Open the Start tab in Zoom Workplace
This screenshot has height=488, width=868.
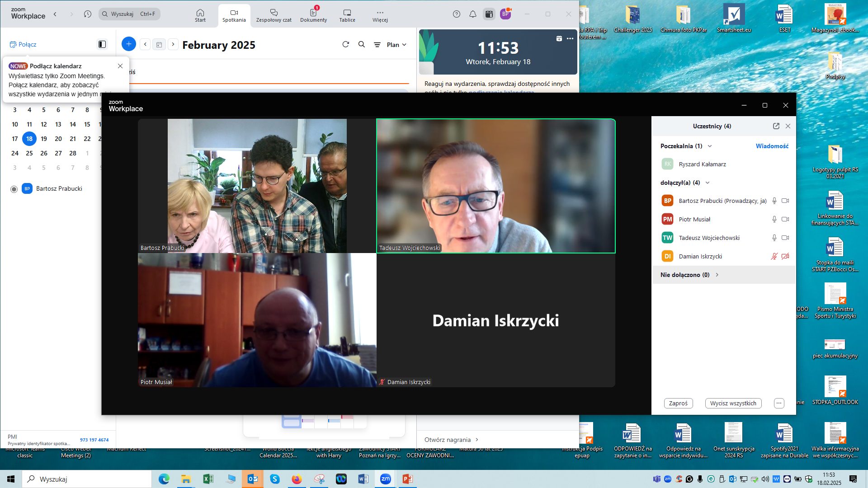pyautogui.click(x=200, y=15)
